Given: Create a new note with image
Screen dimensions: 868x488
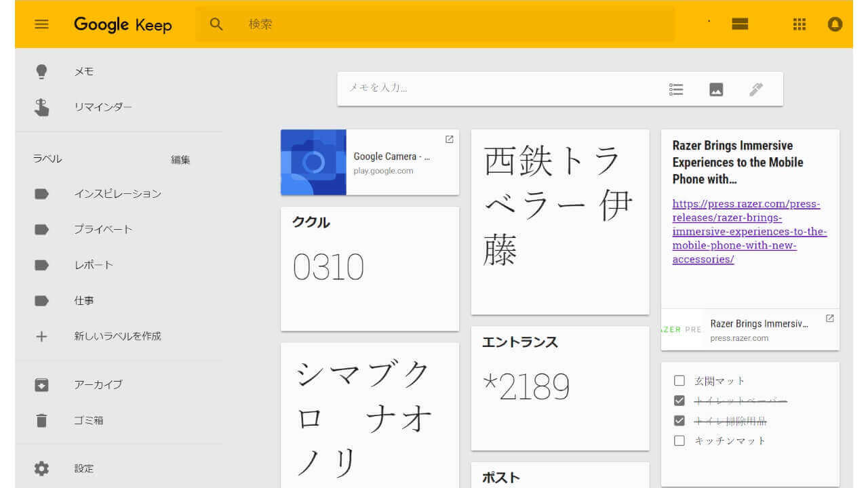Looking at the screenshot, I should pyautogui.click(x=716, y=89).
